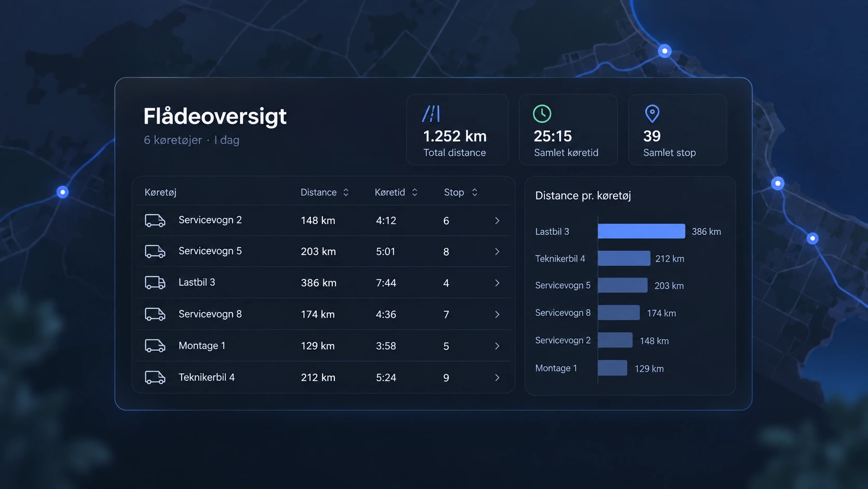This screenshot has width=868, height=489.
Task: Open the Servicevogn 2 vehicle name
Action: coord(210,220)
